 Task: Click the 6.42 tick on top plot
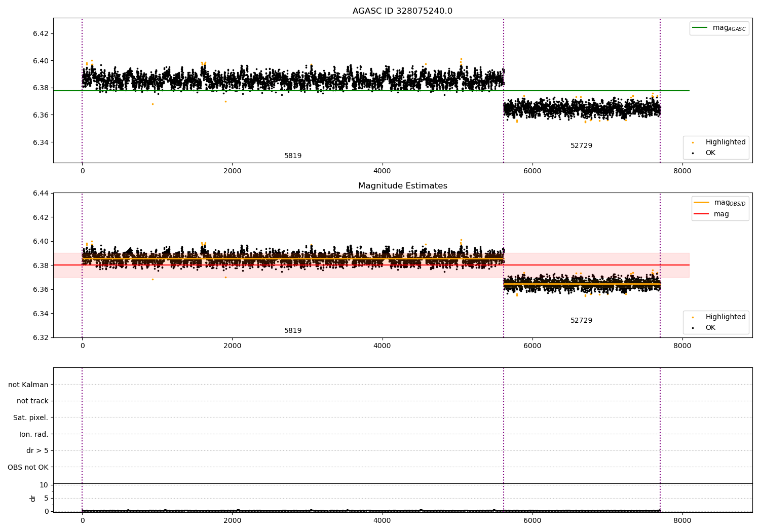coord(41,33)
